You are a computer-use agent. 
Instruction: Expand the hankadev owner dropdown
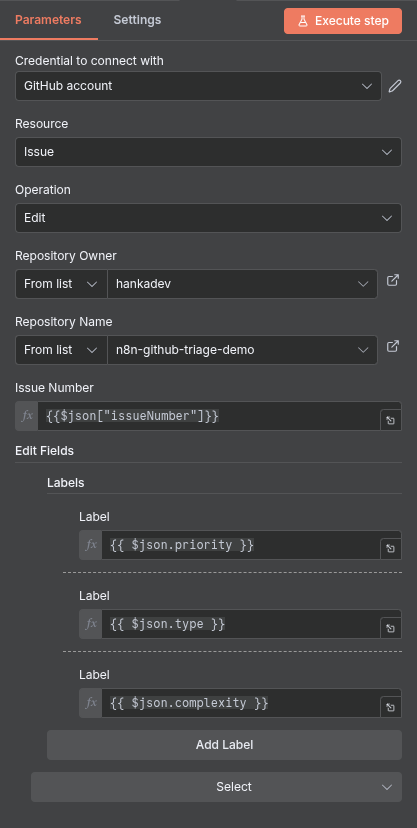(x=242, y=284)
